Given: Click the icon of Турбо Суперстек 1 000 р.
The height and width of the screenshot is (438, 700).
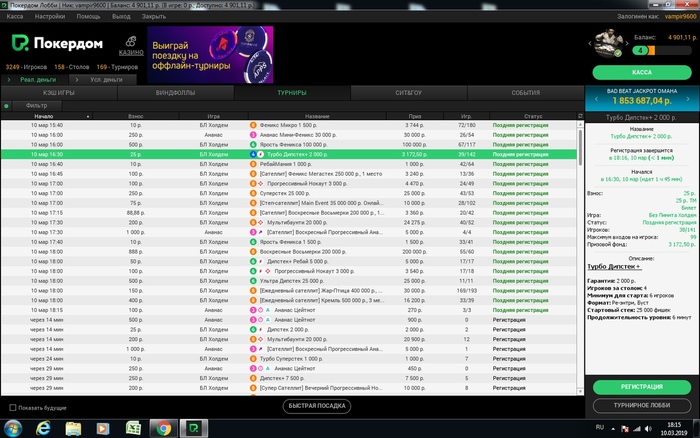Looking at the screenshot, I should (253, 359).
